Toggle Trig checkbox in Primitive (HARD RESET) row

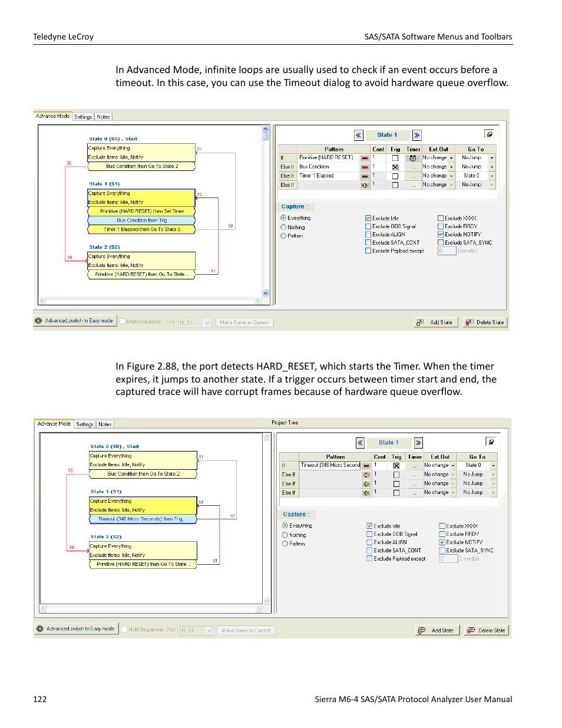click(395, 158)
